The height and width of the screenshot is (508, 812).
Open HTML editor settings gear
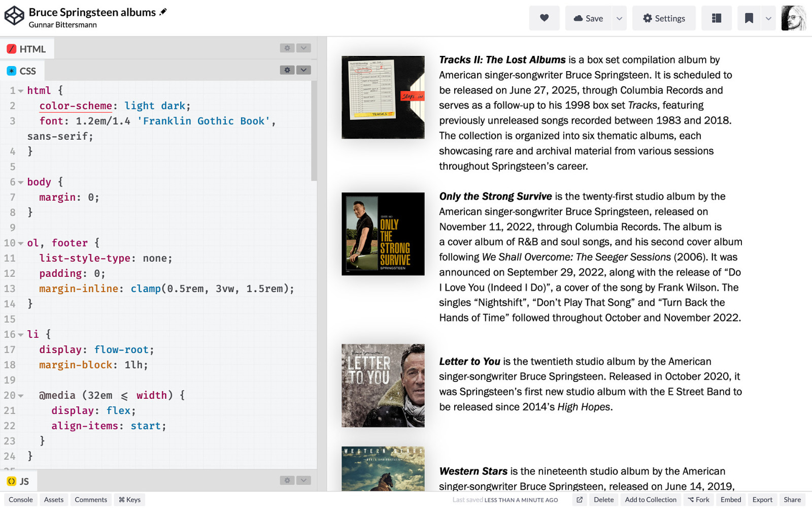(287, 48)
